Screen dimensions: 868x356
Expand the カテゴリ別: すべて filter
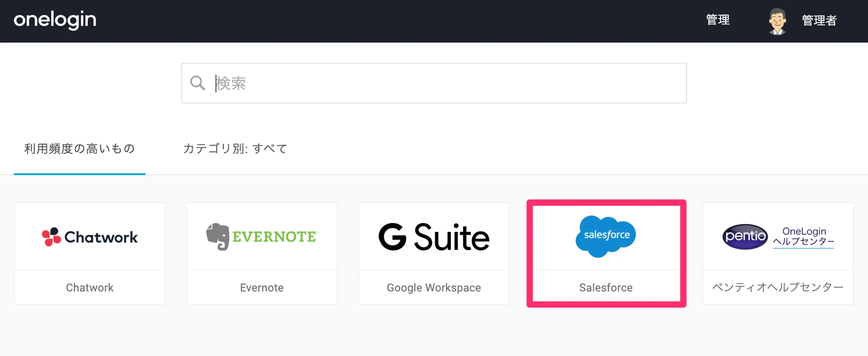[x=235, y=148]
